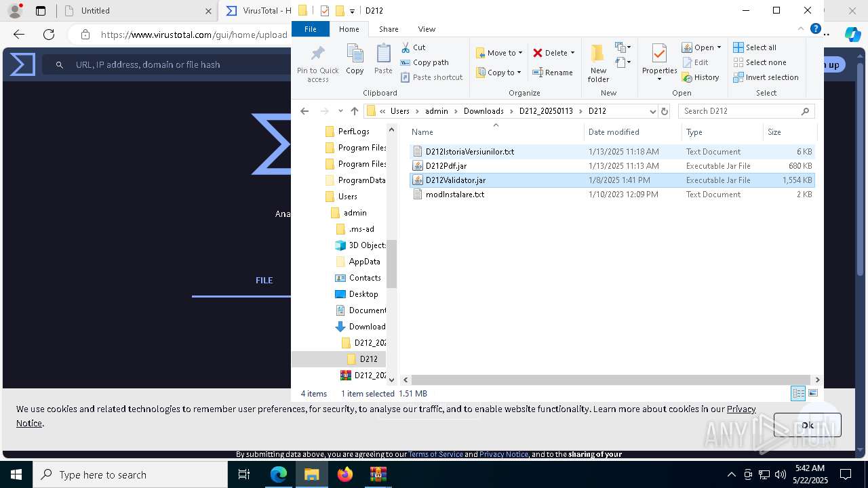Screen dimensions: 868x488
Task: Reload the browser page
Action: (x=49, y=35)
